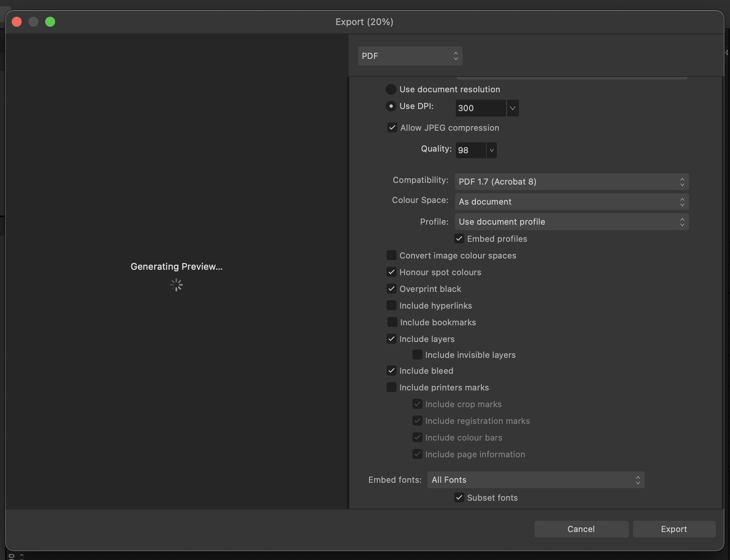The width and height of the screenshot is (730, 560).
Task: Enable the Include hyperlinks checkbox
Action: coord(392,306)
